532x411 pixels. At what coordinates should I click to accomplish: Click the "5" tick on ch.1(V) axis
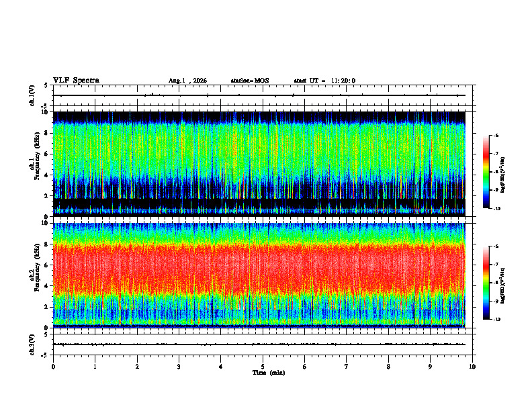coord(46,85)
